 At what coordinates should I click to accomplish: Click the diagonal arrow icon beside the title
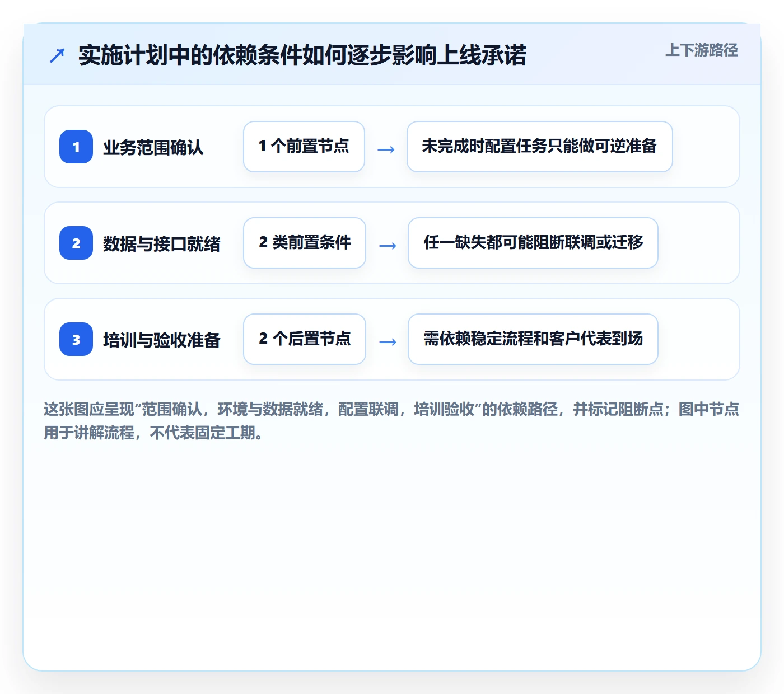pyautogui.click(x=57, y=55)
